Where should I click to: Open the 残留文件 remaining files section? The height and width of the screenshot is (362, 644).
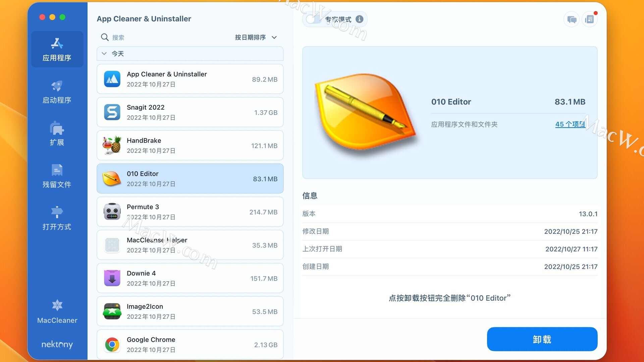click(x=57, y=176)
